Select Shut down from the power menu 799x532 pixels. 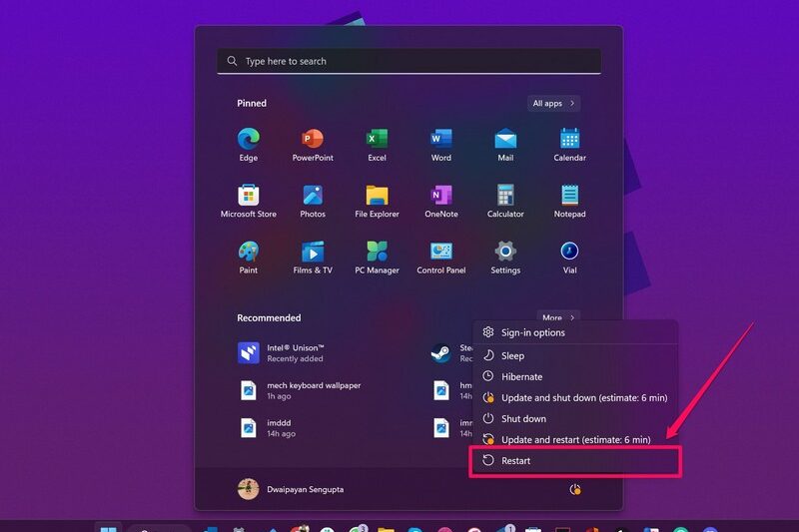575,418
